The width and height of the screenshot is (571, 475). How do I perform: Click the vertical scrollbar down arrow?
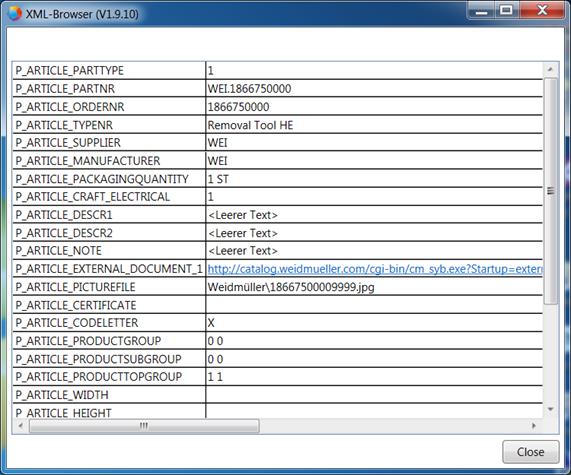550,409
